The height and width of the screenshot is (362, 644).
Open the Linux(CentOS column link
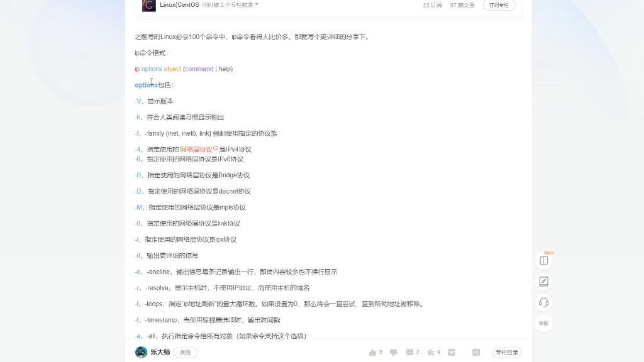(179, 5)
